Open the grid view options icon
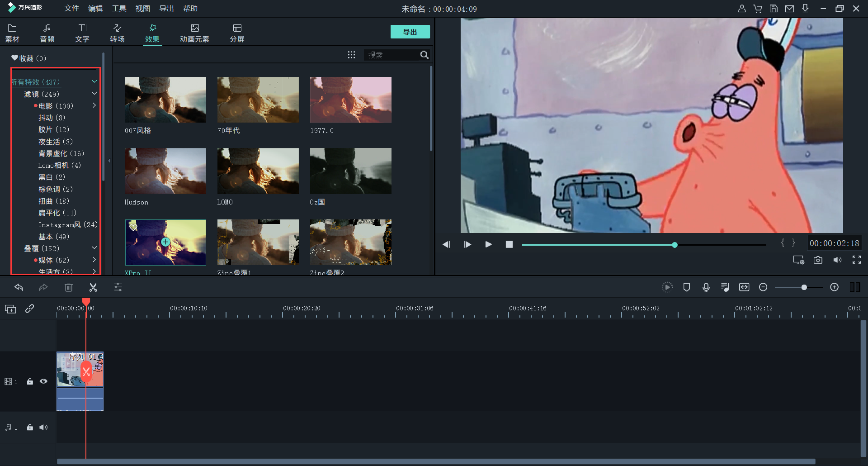The image size is (868, 466). click(x=351, y=55)
